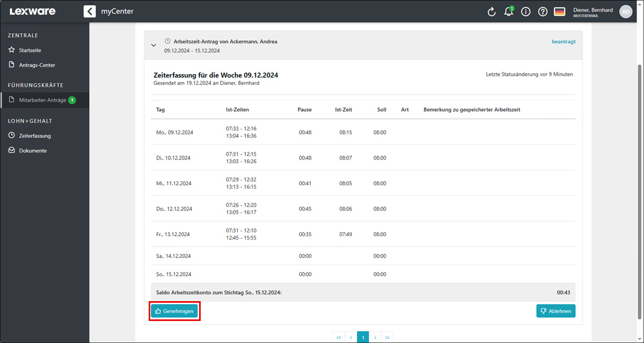Click the Startseite star icon

pos(12,50)
